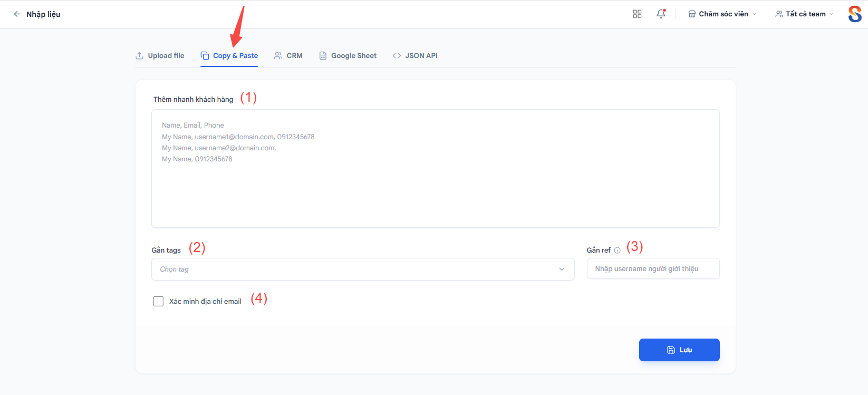
Task: Click the Google Sheet document icon
Action: pos(323,55)
